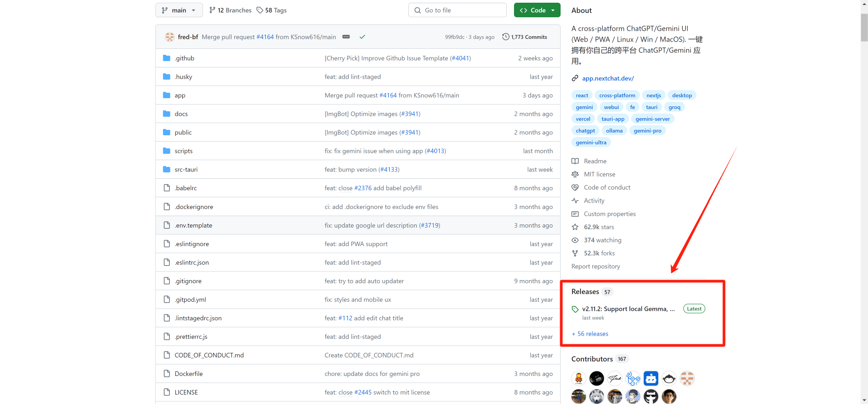Image resolution: width=868 pixels, height=404 pixels.
Task: Click the docs folder icon
Action: pyautogui.click(x=167, y=114)
